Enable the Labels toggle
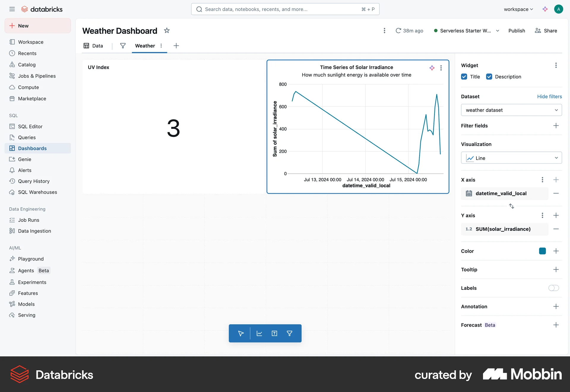The image size is (570, 392). [553, 288]
